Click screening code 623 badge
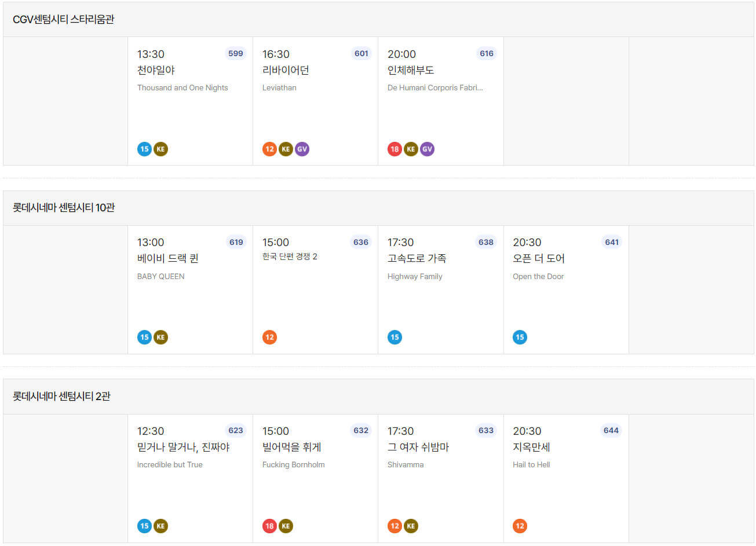 (x=236, y=430)
